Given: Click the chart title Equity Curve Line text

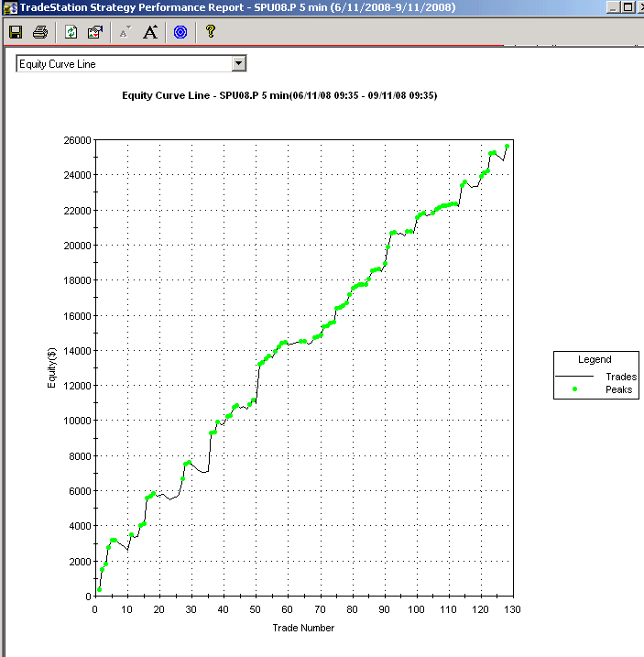Looking at the screenshot, I should (x=279, y=95).
